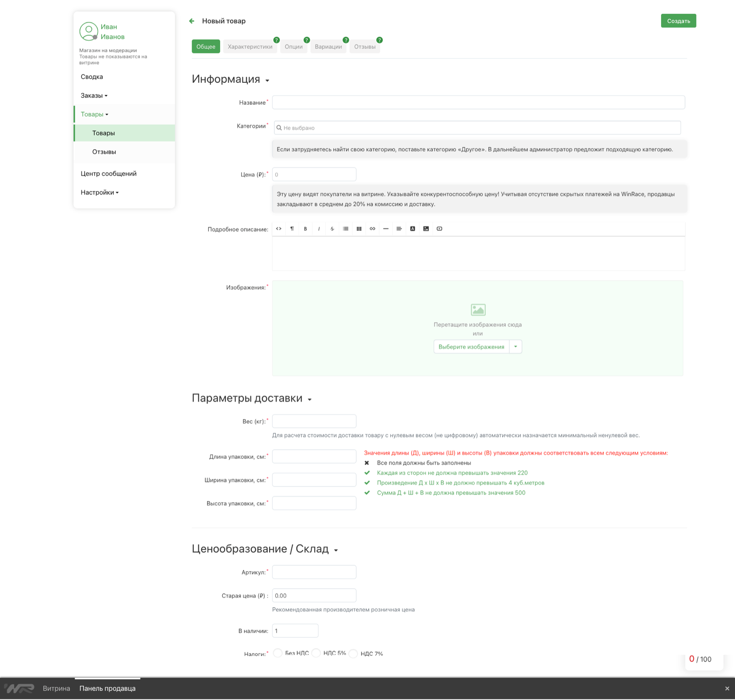Toggle HTML source code view in editor
The image size is (735, 700).
[279, 229]
